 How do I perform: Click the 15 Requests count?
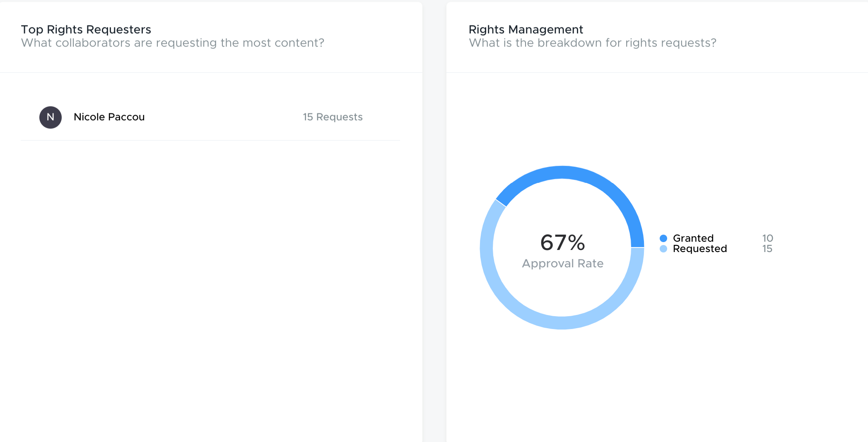point(333,117)
